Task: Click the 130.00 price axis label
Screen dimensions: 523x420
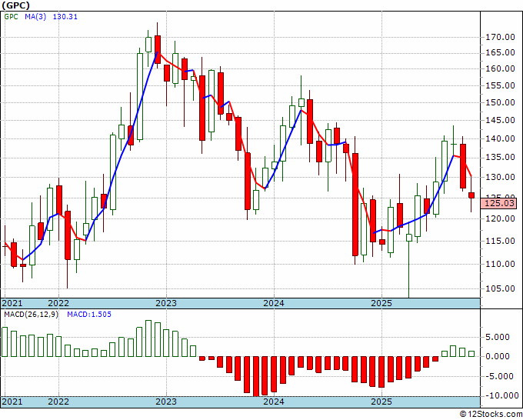Action: pyautogui.click(x=499, y=177)
